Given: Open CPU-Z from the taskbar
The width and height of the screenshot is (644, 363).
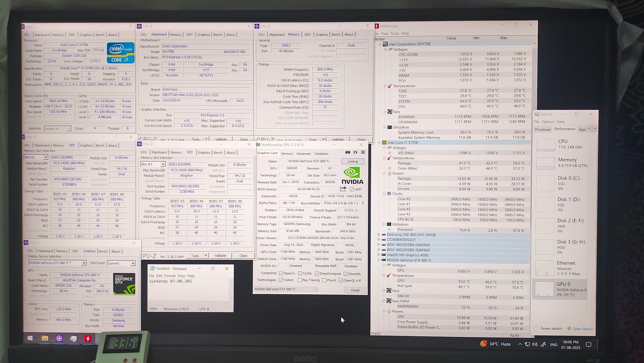Looking at the screenshot, I should click(x=59, y=338).
